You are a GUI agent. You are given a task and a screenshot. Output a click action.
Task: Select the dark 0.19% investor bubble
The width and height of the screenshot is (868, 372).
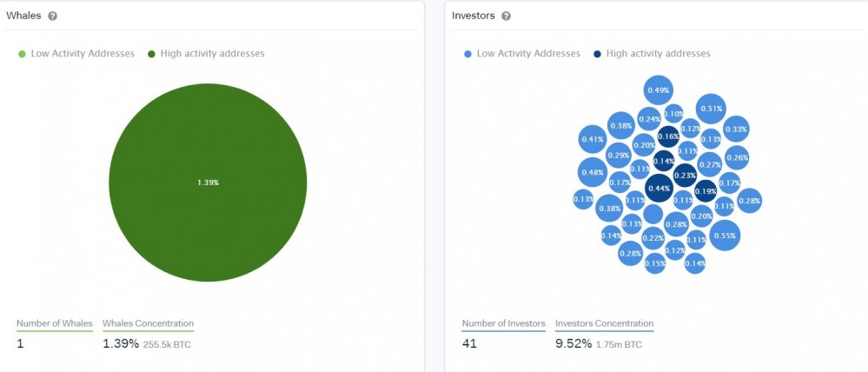tap(706, 191)
